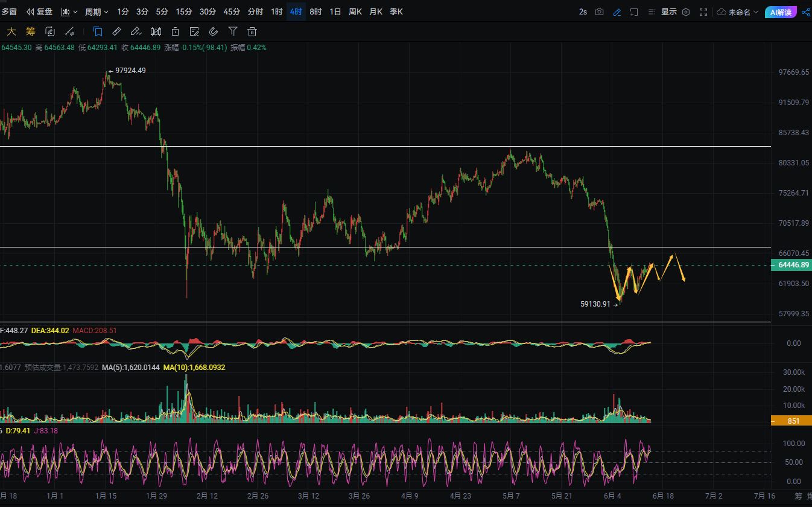Click the 显示 display button

pos(668,11)
